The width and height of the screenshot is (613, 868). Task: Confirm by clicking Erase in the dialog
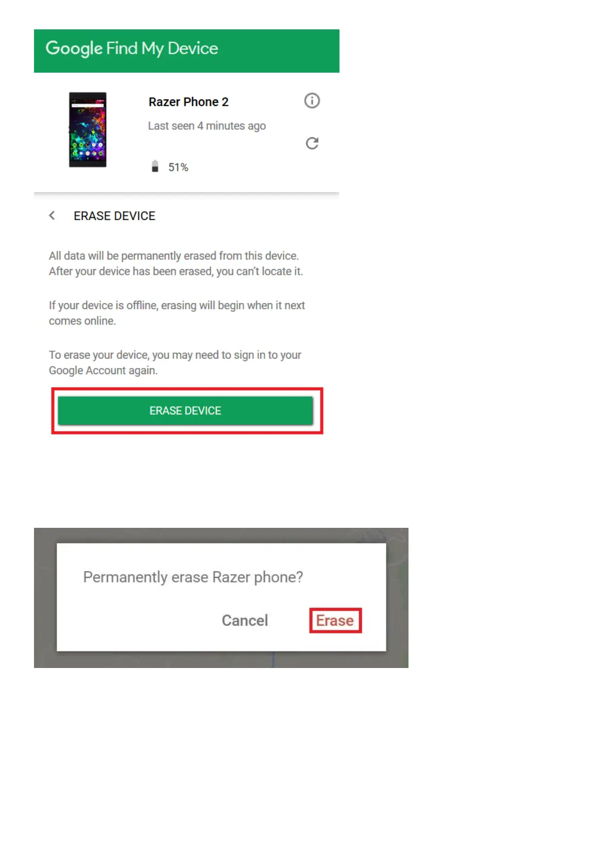click(x=335, y=620)
